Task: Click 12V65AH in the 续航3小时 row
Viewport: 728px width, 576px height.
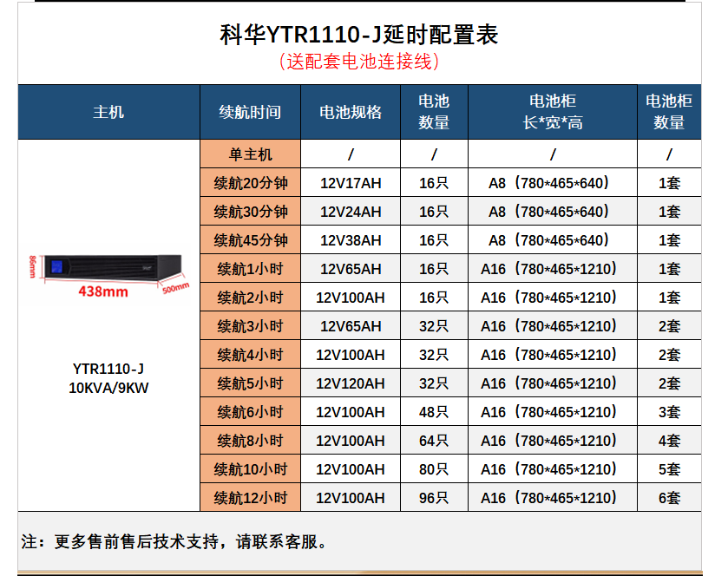Action: point(351,326)
